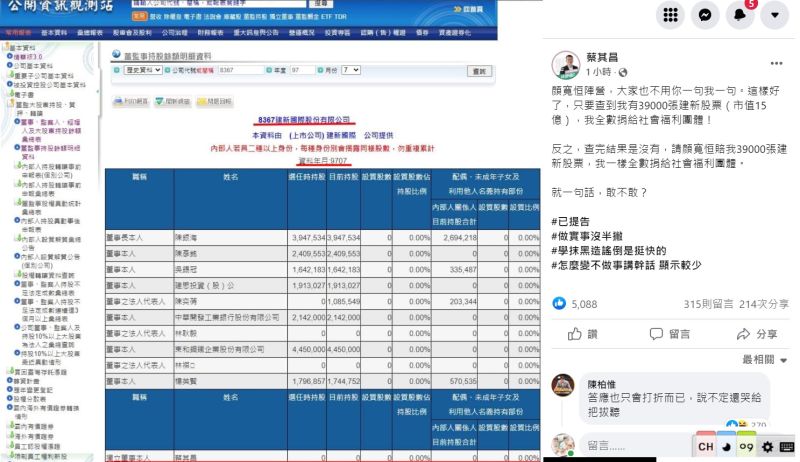
Task: Click the year field showing 97
Action: click(302, 70)
